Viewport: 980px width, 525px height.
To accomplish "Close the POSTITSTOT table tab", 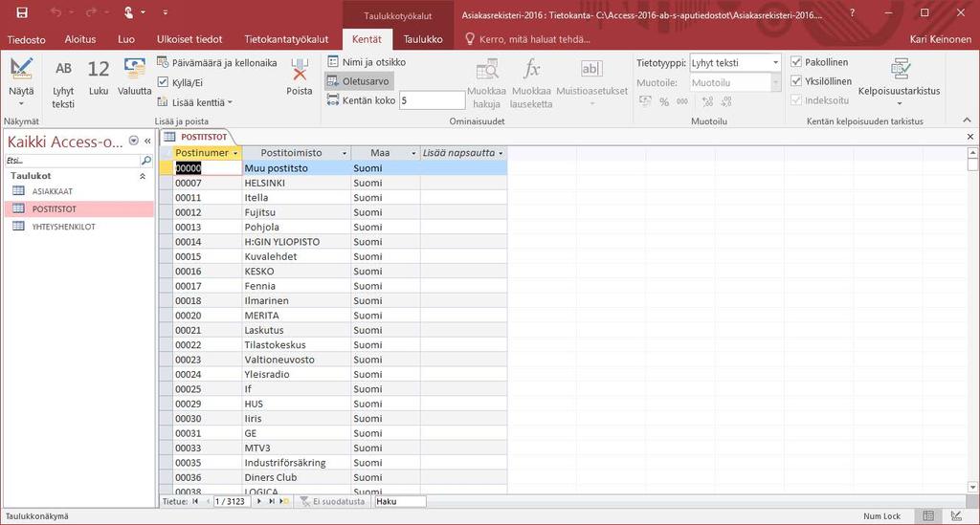I will click(x=970, y=137).
